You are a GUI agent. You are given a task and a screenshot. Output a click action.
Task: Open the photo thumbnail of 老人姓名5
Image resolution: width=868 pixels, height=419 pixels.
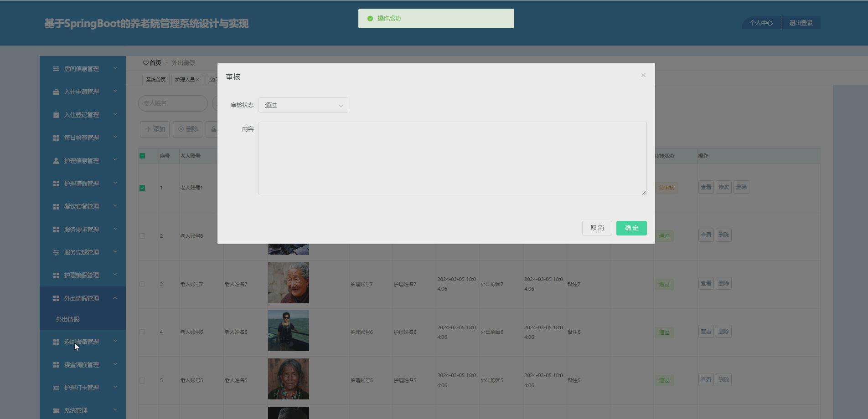[289, 379]
